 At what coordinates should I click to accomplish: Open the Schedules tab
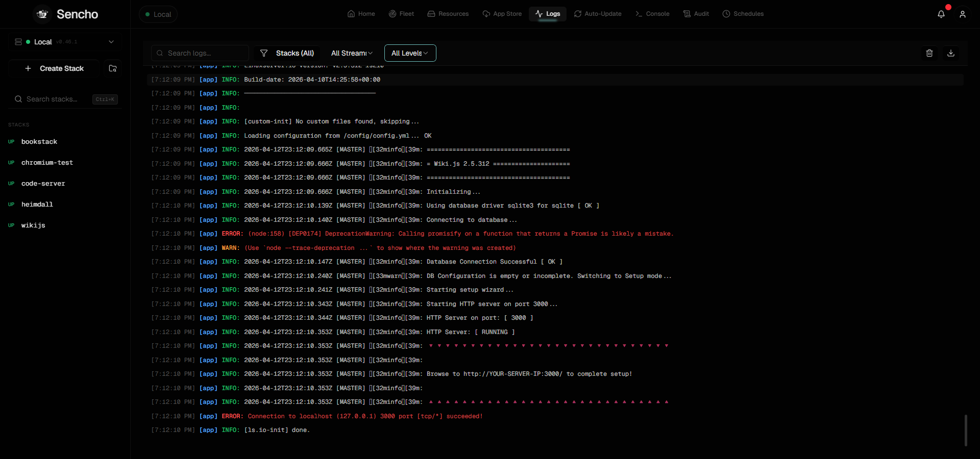743,14
